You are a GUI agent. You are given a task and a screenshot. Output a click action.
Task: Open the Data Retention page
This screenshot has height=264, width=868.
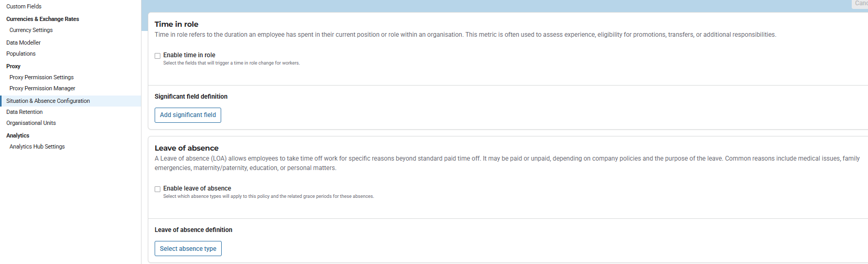tap(24, 112)
